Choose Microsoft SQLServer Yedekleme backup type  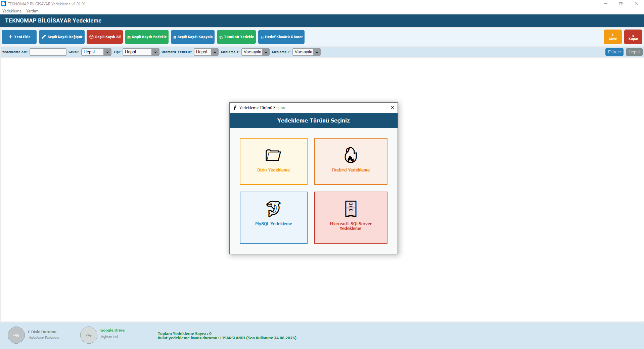(x=351, y=217)
